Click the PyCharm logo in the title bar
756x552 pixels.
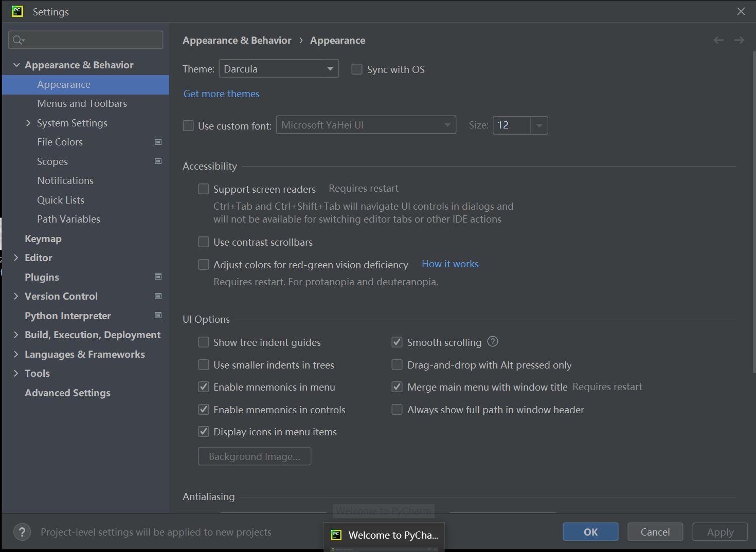pyautogui.click(x=17, y=11)
